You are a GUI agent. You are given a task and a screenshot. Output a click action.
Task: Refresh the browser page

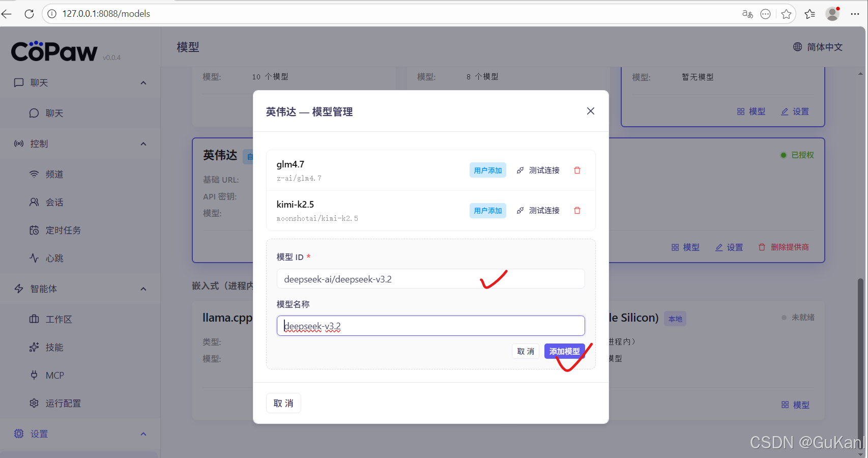coord(29,14)
